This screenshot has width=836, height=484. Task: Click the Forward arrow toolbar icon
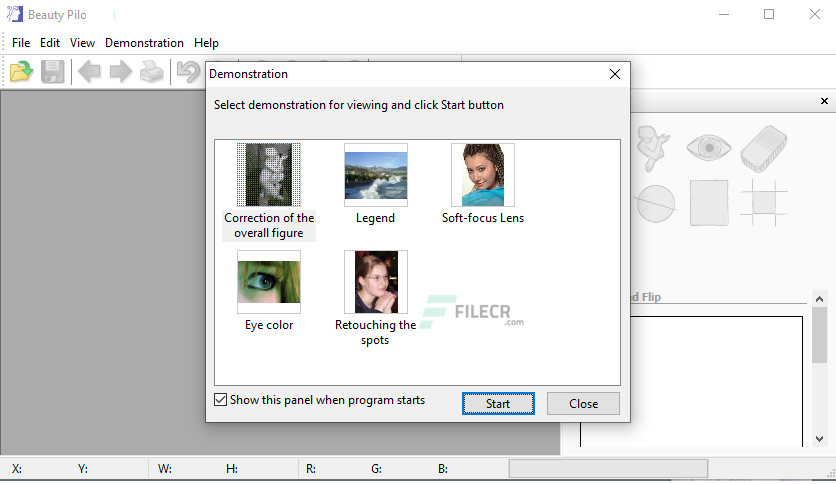tap(120, 71)
